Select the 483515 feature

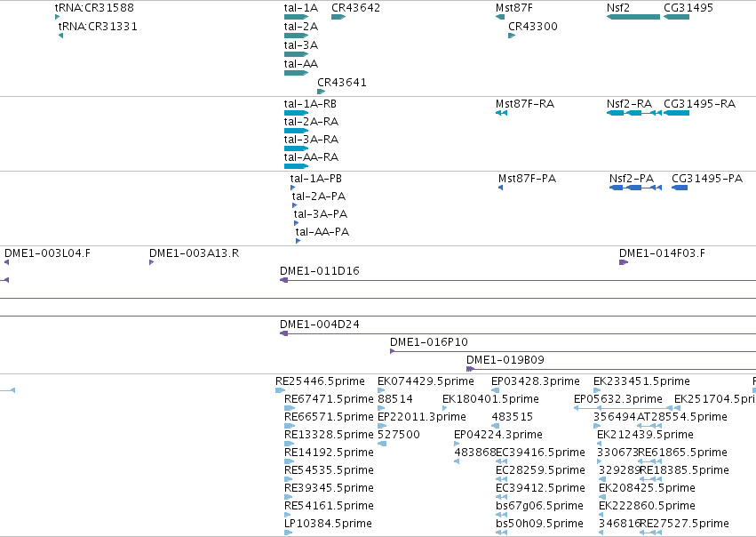pyautogui.click(x=495, y=426)
